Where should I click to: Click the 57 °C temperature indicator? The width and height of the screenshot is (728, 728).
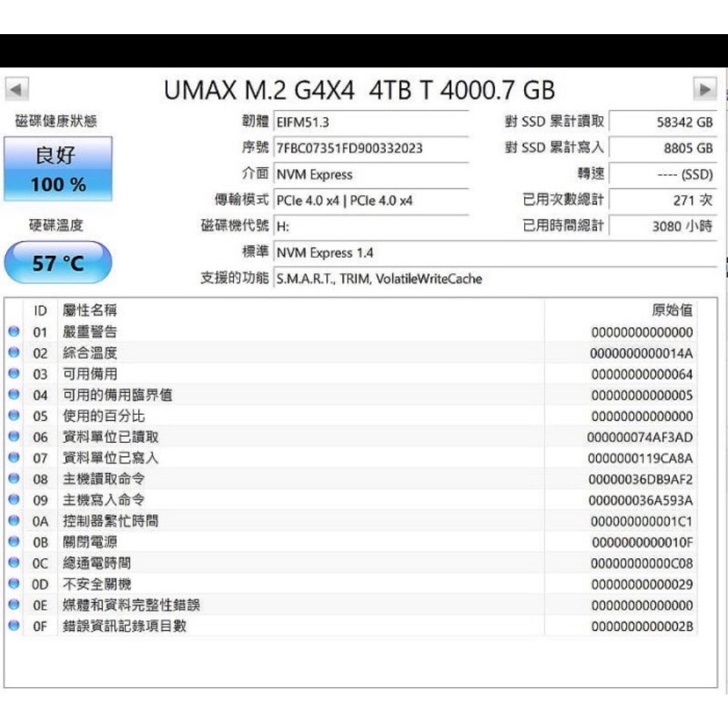click(x=58, y=261)
